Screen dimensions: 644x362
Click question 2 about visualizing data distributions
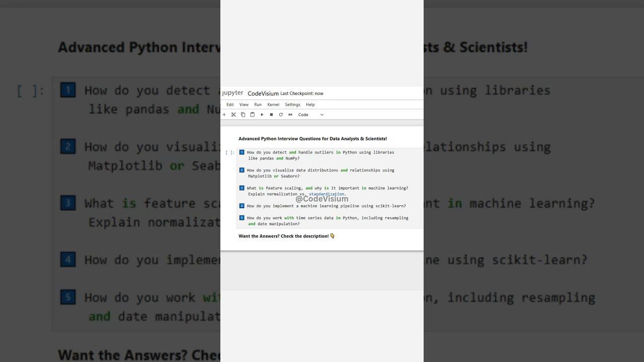[x=320, y=170]
